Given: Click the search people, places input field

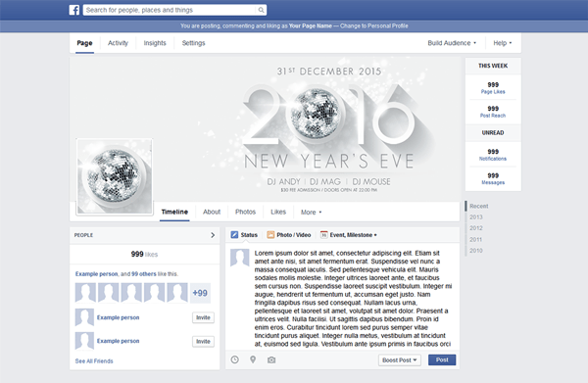Looking at the screenshot, I should 171,10.
